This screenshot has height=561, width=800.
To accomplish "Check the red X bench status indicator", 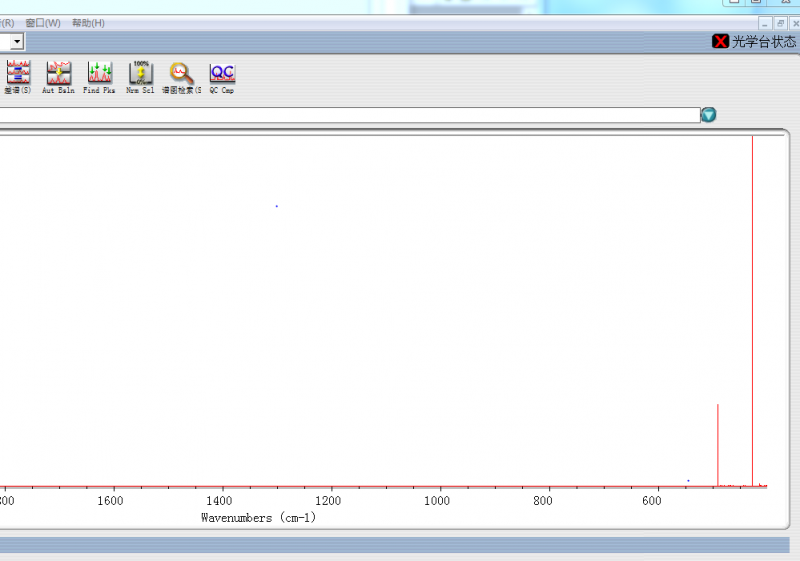I will [720, 41].
